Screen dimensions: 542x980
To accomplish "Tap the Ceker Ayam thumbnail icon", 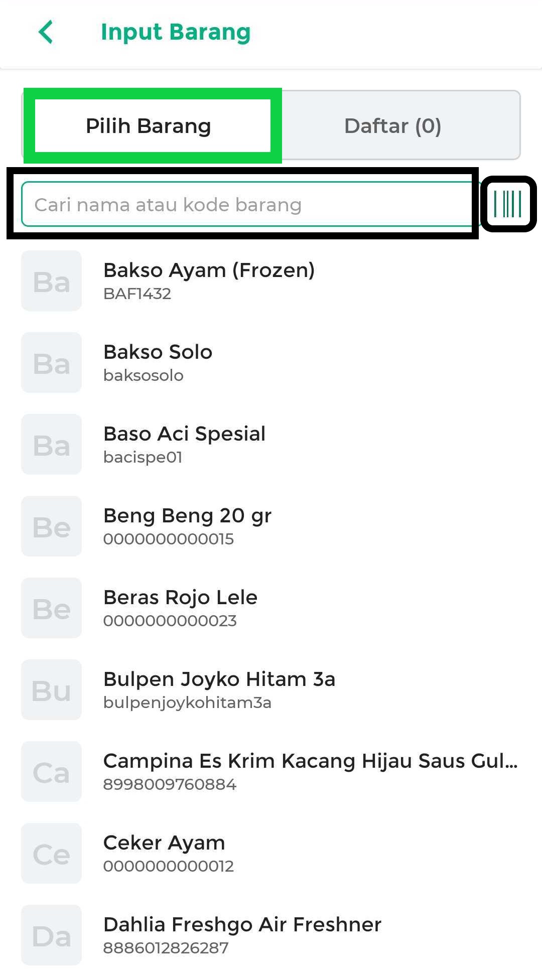I will tap(51, 854).
